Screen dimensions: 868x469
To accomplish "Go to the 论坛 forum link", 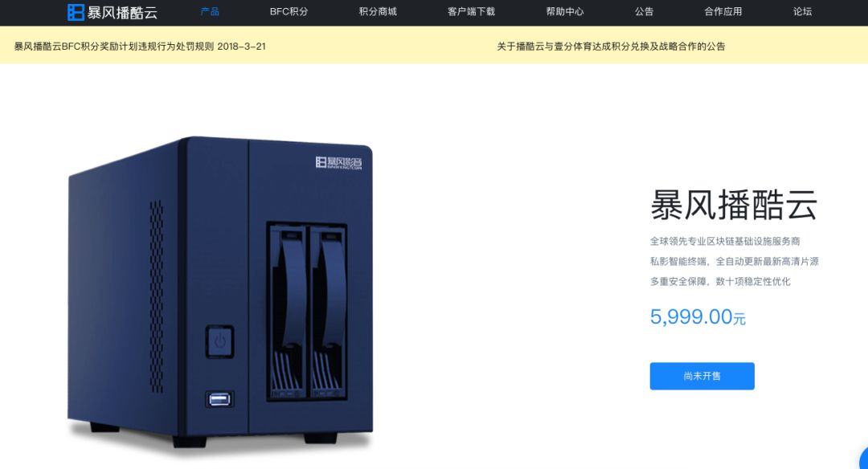I will pyautogui.click(x=802, y=11).
